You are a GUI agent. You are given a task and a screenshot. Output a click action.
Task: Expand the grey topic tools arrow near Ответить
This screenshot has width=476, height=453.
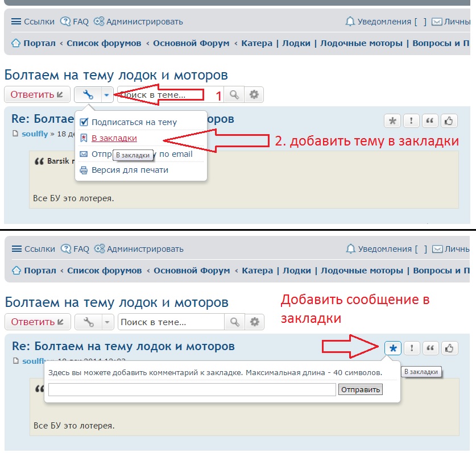tap(107, 322)
